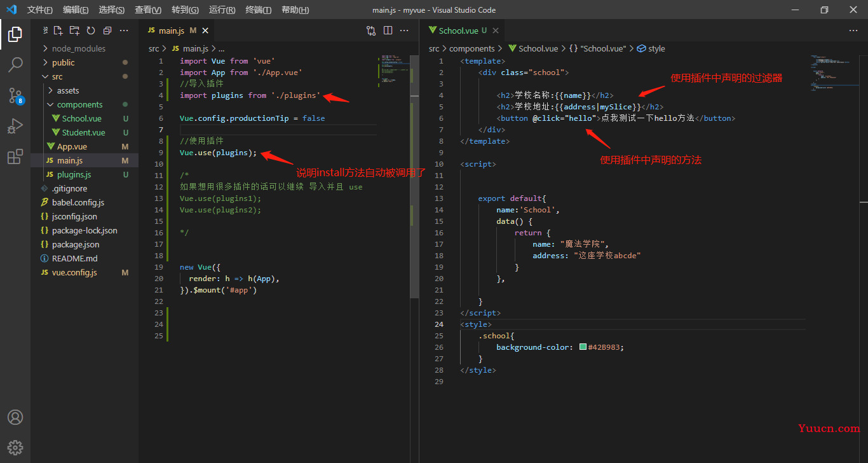The image size is (868, 463).
Task: Click New File icon in Explorer header
Action: tap(58, 31)
